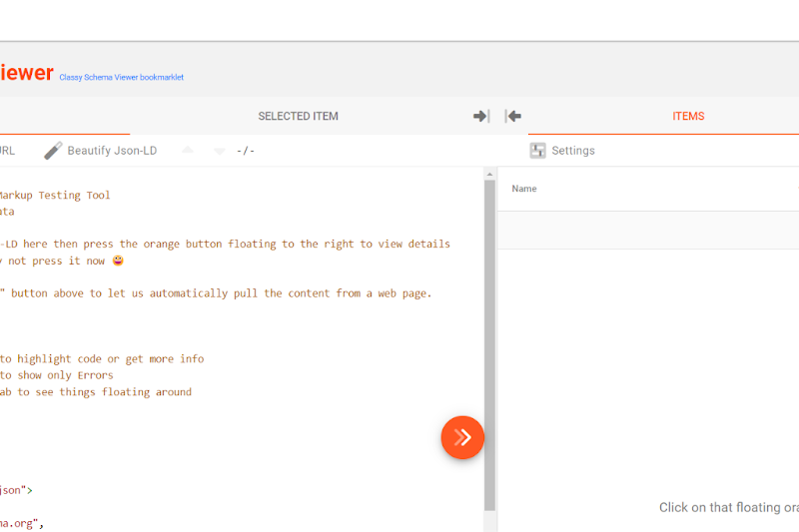Screen dimensions: 799x532
Task: Click scrollbar up arrow in code editor
Action: click(x=489, y=175)
